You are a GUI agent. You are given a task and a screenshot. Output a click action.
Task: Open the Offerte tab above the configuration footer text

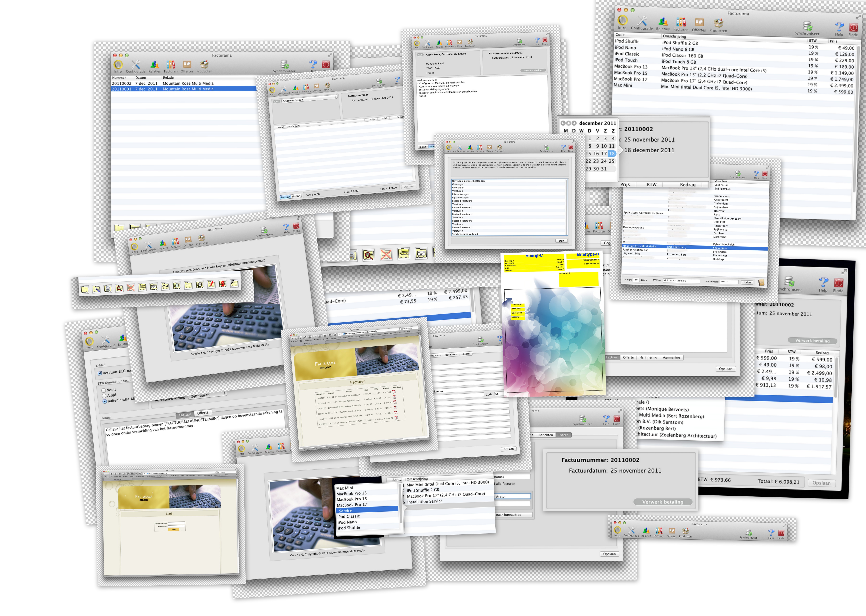pos(203,413)
